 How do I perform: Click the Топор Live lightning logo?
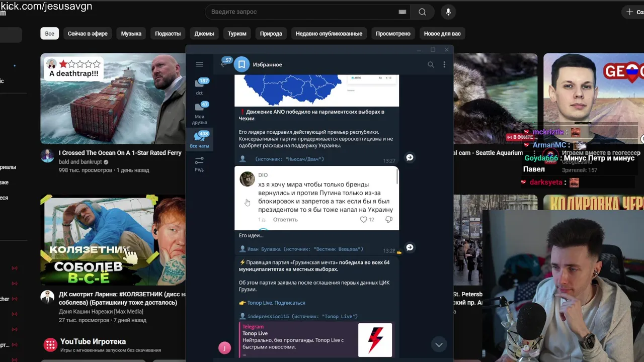(x=375, y=340)
